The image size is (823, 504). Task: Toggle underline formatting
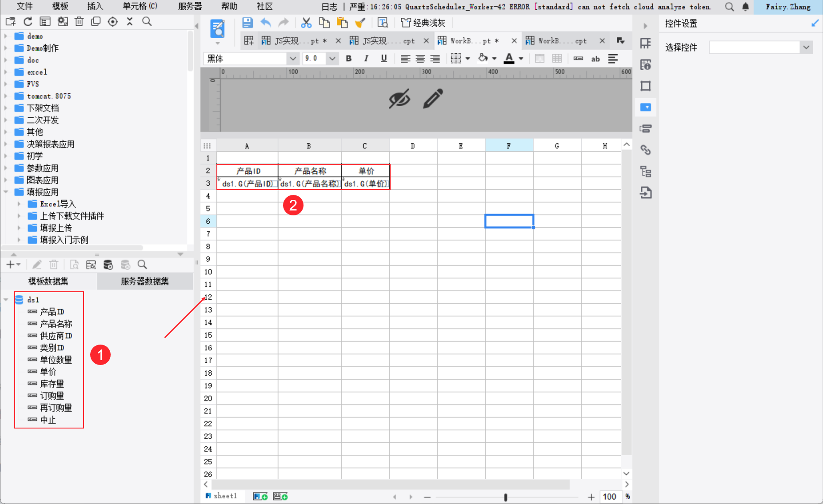[384, 59]
